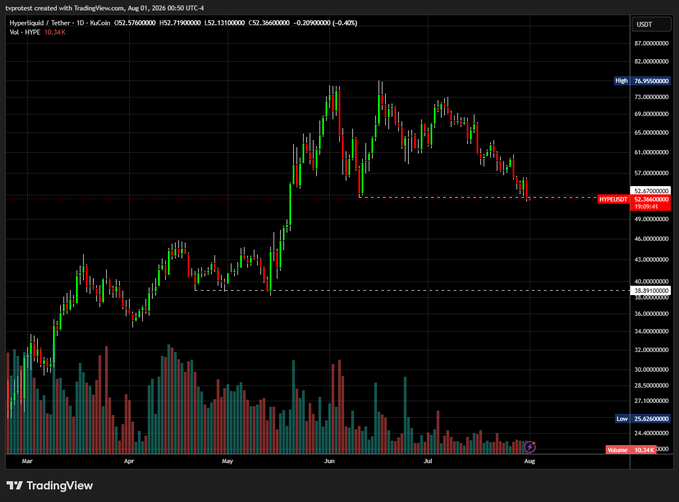Click the 46.00 price scale value
679x502 pixels.
(651, 239)
